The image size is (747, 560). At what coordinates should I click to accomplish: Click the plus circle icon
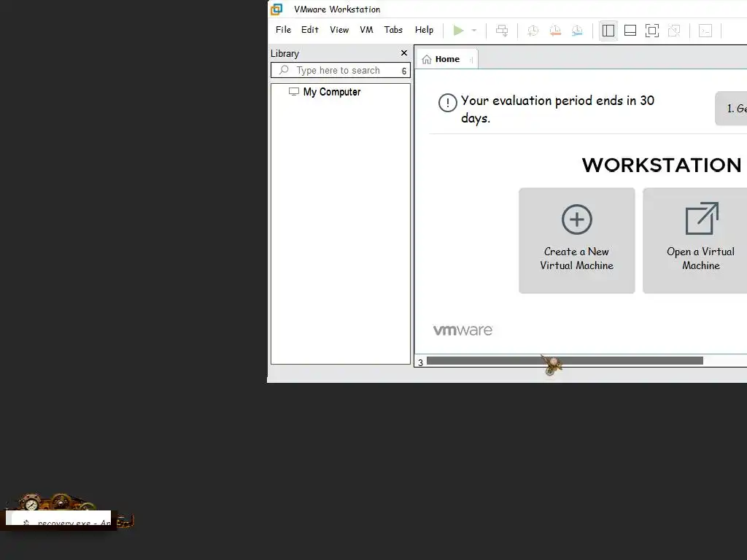pyautogui.click(x=577, y=219)
